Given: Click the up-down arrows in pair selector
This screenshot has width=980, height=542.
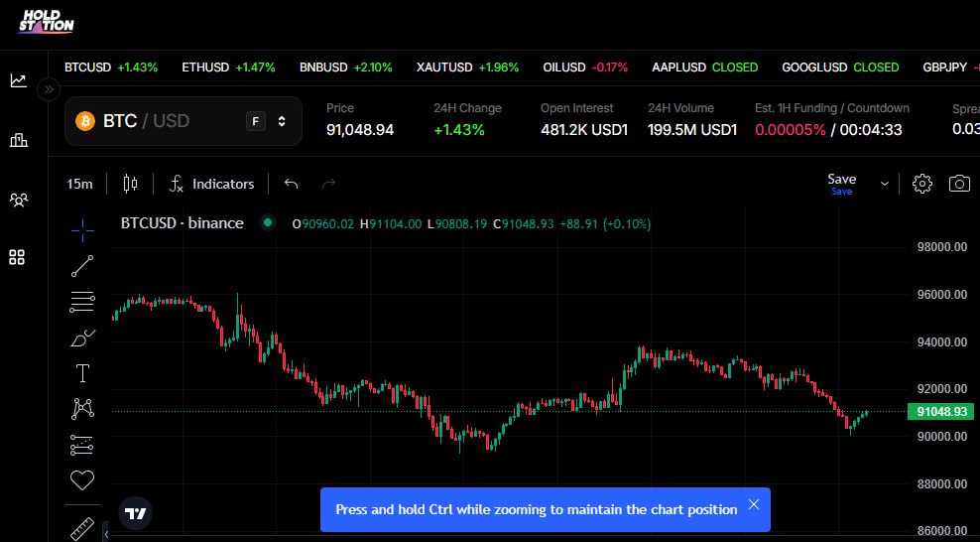Looking at the screenshot, I should (282, 121).
